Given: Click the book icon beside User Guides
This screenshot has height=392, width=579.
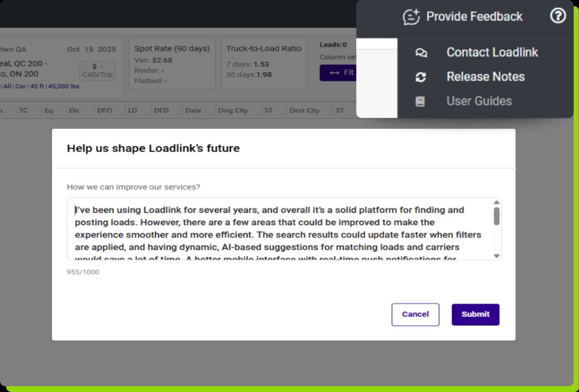Looking at the screenshot, I should click(x=420, y=102).
